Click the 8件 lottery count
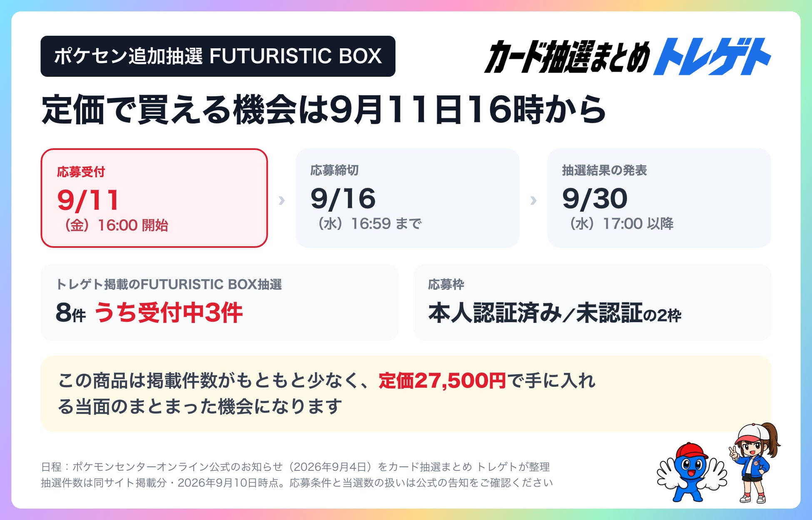Viewport: 812px width, 520px height. [x=70, y=313]
